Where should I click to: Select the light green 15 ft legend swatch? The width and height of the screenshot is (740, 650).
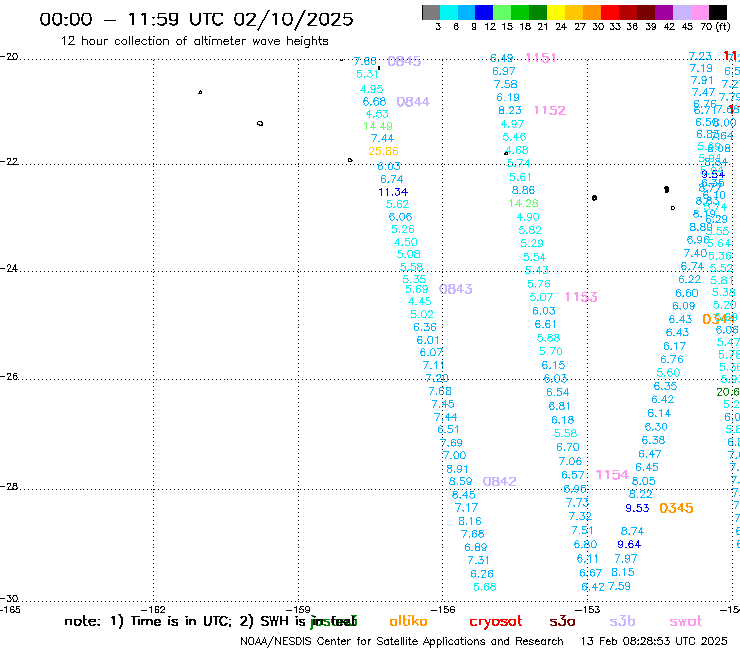click(x=502, y=12)
